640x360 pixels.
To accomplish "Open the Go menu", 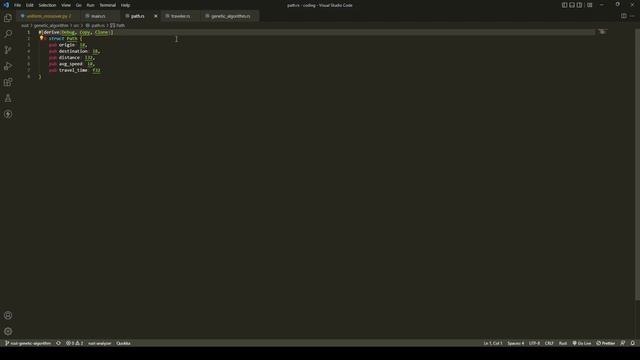I will (x=79, y=5).
